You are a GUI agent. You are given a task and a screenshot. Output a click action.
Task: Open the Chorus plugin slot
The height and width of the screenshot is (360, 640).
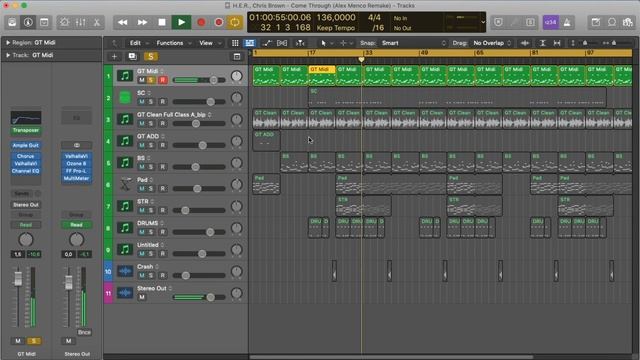25,156
